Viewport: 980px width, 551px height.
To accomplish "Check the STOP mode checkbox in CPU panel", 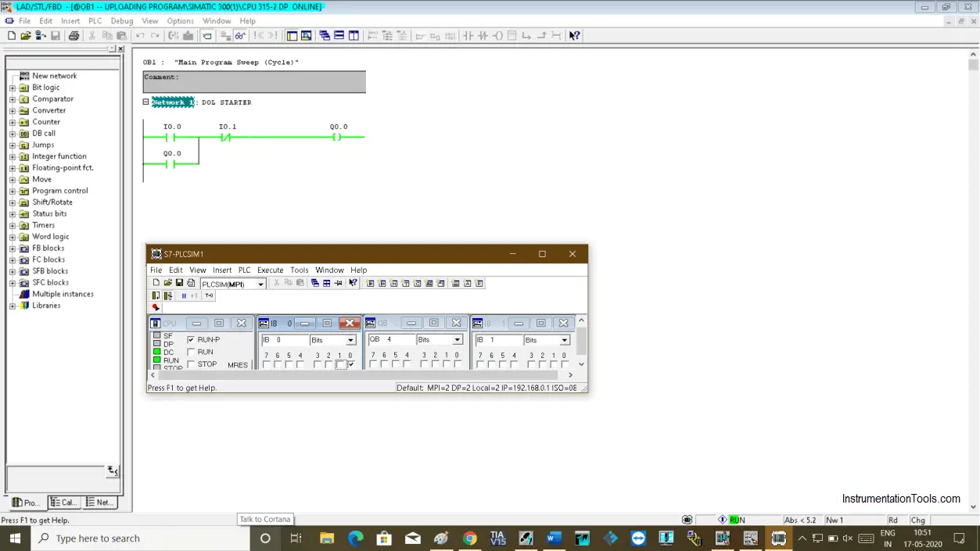I will pyautogui.click(x=191, y=364).
